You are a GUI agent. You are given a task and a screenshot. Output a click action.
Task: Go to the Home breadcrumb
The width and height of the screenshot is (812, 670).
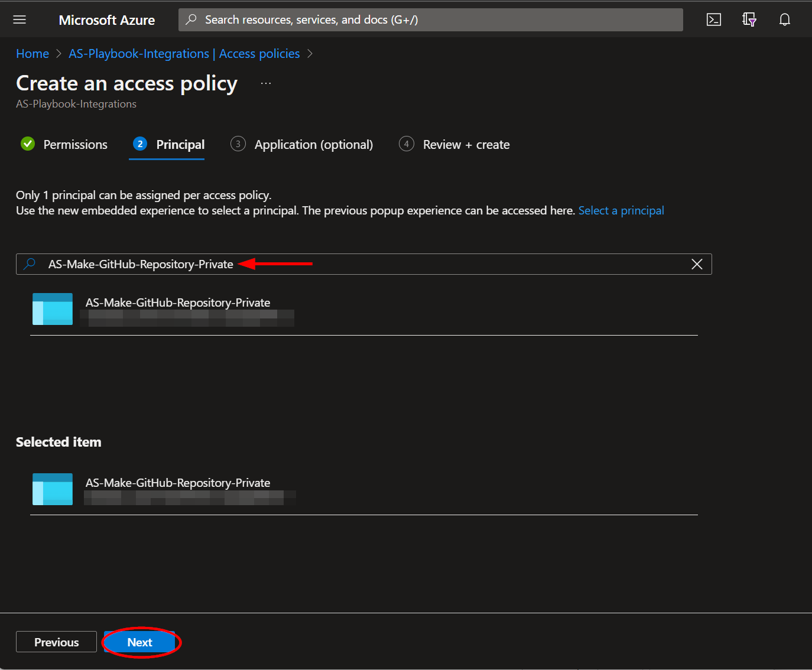pos(33,54)
